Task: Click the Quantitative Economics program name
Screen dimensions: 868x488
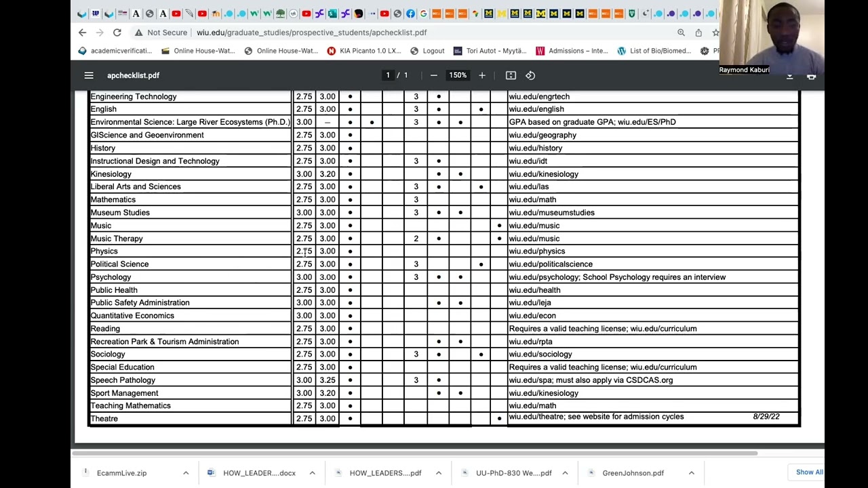Action: tap(132, 316)
